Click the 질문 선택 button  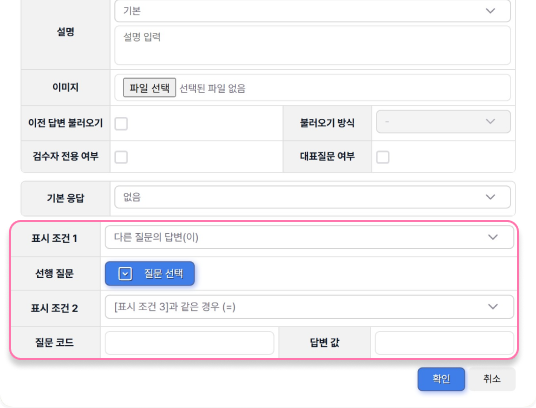click(x=150, y=273)
